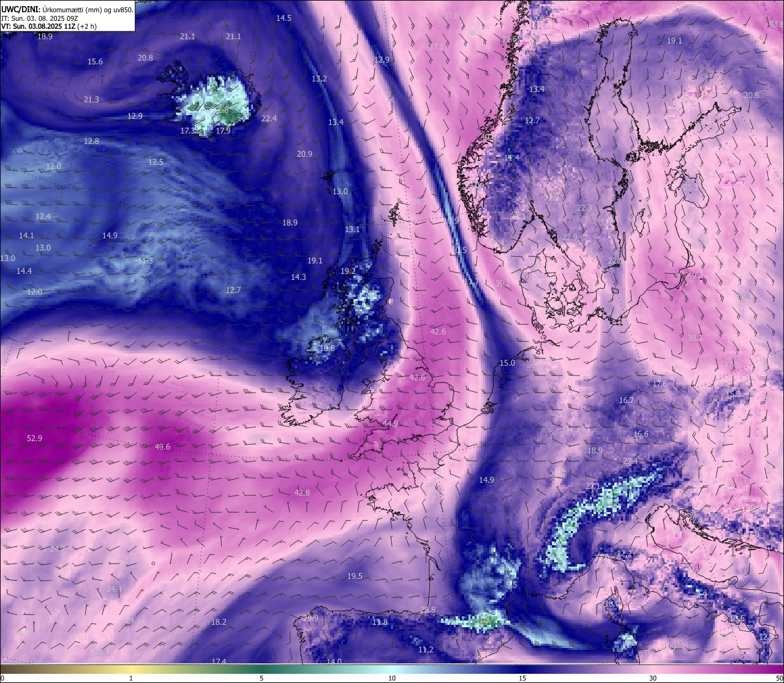784x683 pixels.
Task: Click the IT initial time line 09Z
Action: coord(40,18)
